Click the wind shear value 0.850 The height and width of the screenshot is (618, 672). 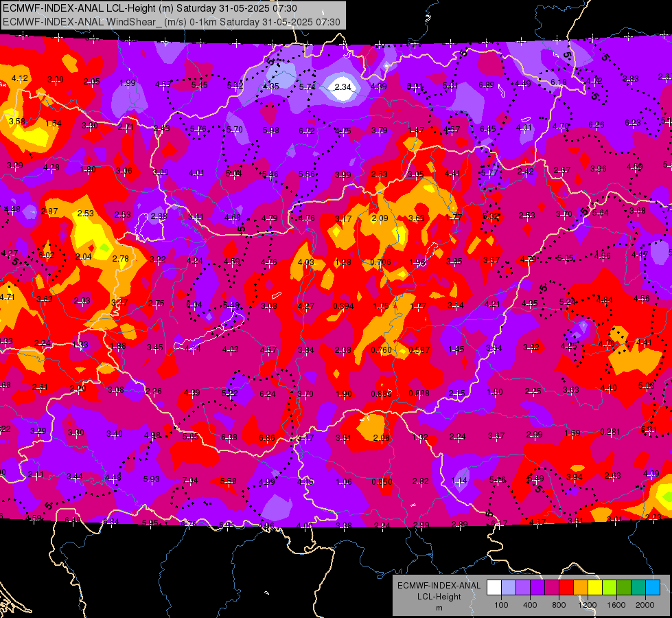tap(382, 481)
